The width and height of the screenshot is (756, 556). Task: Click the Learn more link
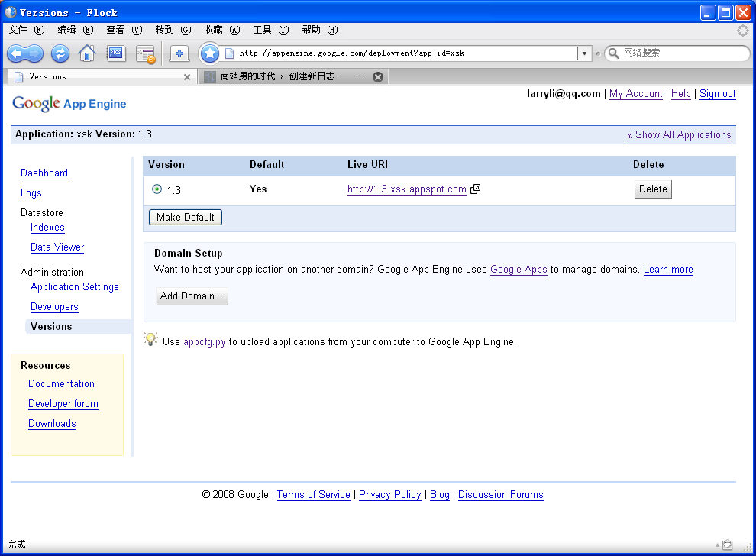click(x=668, y=269)
